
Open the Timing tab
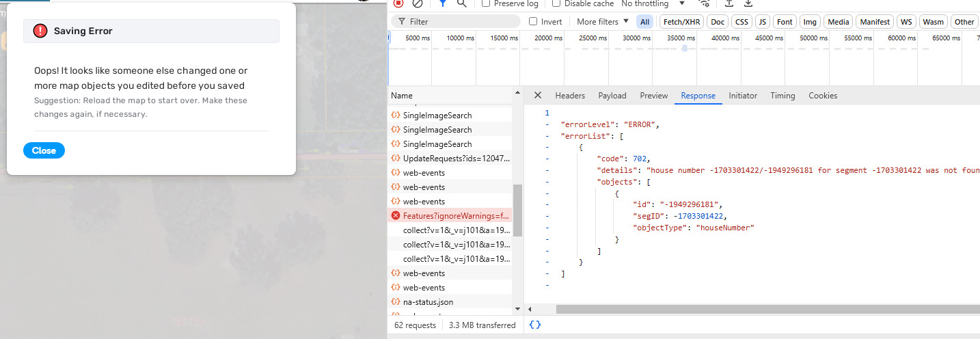click(x=782, y=96)
